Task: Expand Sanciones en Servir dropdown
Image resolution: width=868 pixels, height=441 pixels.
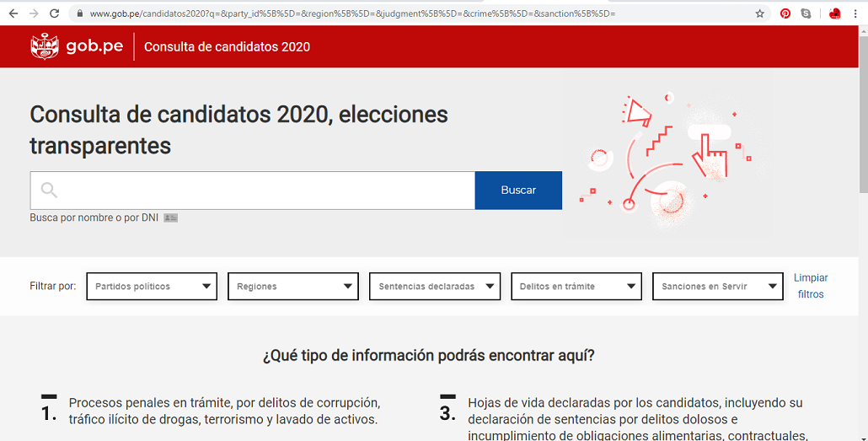Action: (x=718, y=287)
